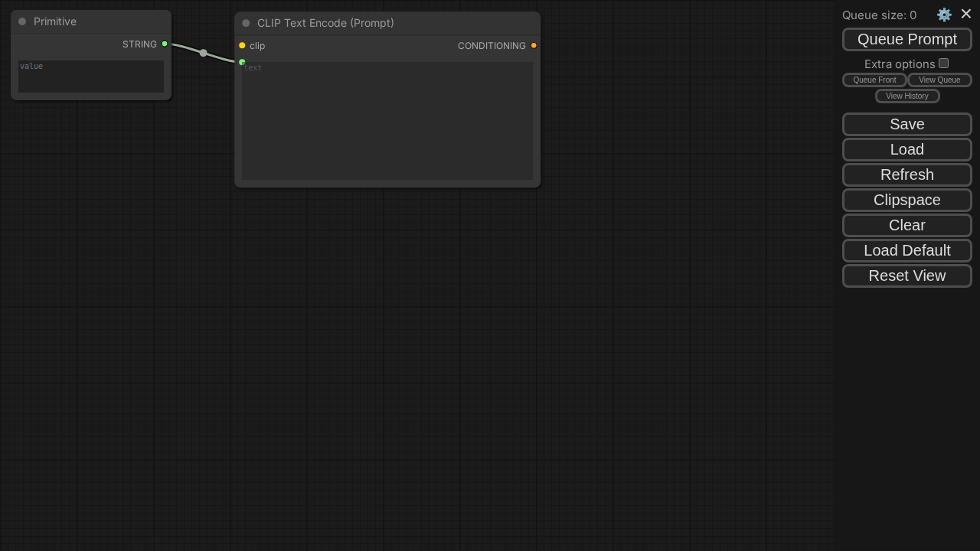Image resolution: width=980 pixels, height=551 pixels.
Task: Click the yellow clip input port
Action: [242, 46]
